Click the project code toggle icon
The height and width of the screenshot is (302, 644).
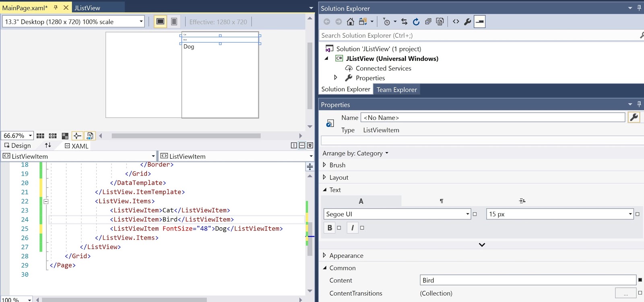click(90, 136)
